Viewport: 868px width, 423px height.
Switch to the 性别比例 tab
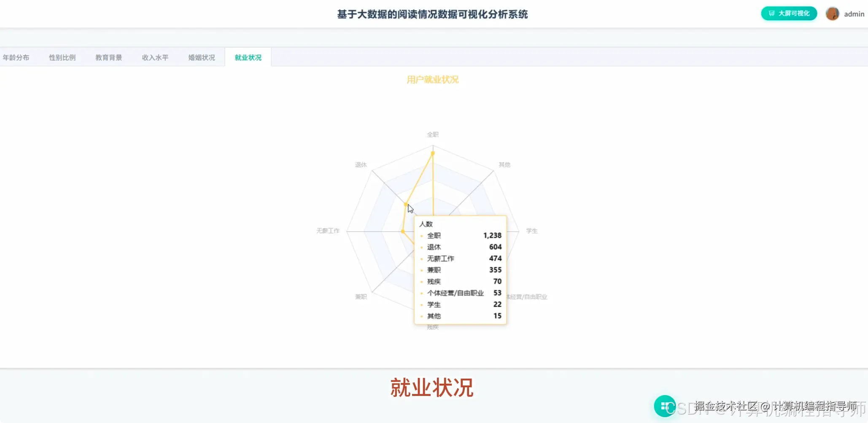click(x=62, y=57)
